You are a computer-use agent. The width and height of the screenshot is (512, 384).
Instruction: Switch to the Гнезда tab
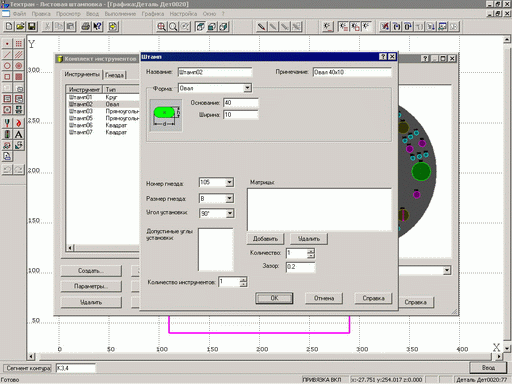pos(114,75)
